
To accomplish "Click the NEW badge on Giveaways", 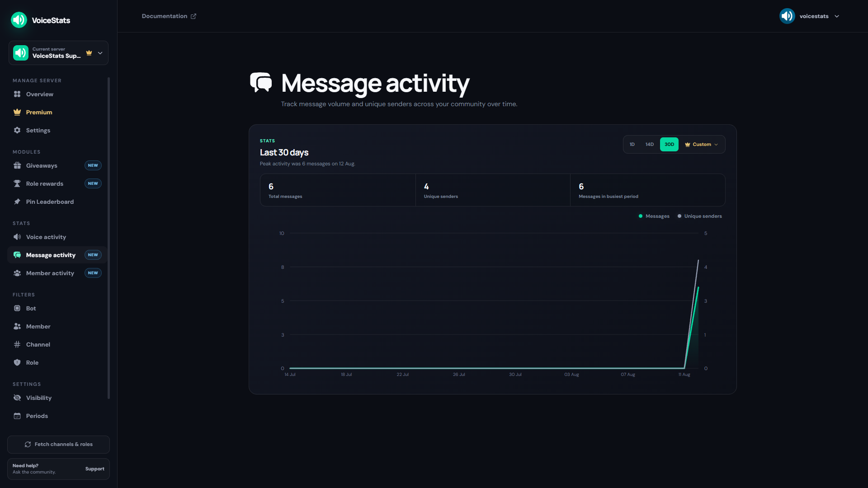I will [x=93, y=165].
